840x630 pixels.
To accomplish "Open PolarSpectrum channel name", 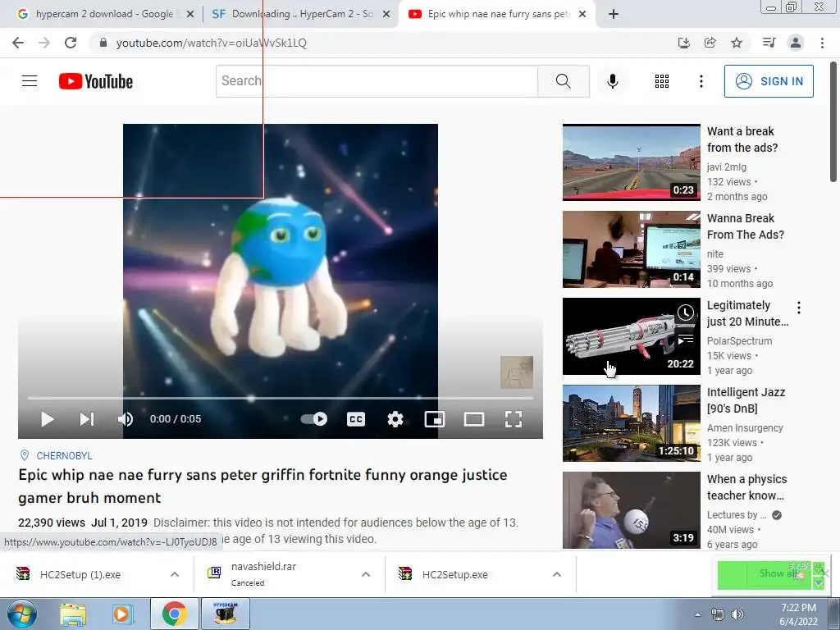I will [x=739, y=340].
